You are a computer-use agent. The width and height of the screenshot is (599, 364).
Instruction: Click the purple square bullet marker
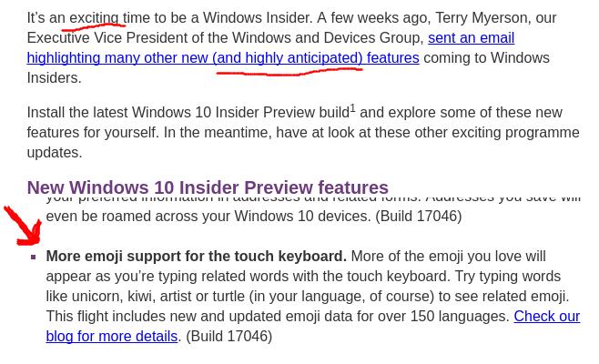[x=34, y=258]
